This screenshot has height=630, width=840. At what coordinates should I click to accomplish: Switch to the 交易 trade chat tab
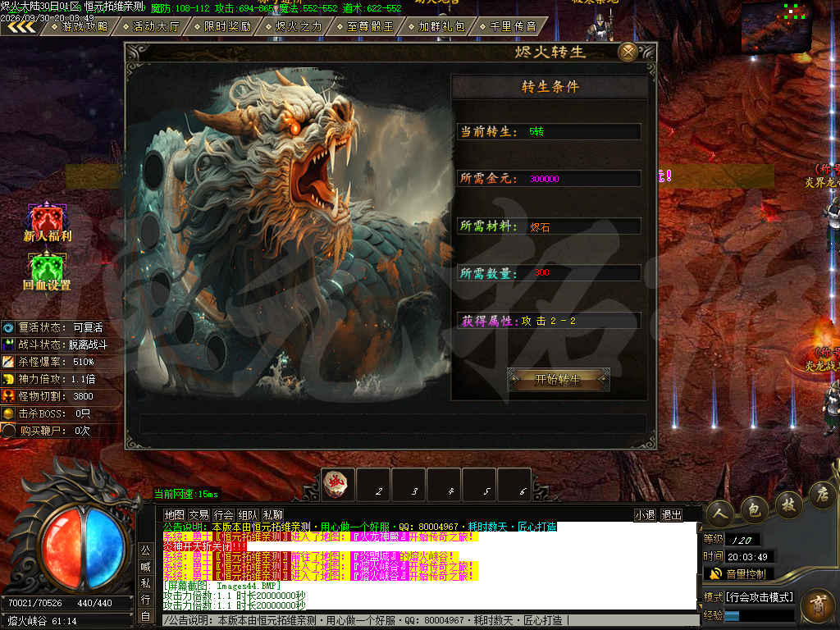pyautogui.click(x=199, y=515)
